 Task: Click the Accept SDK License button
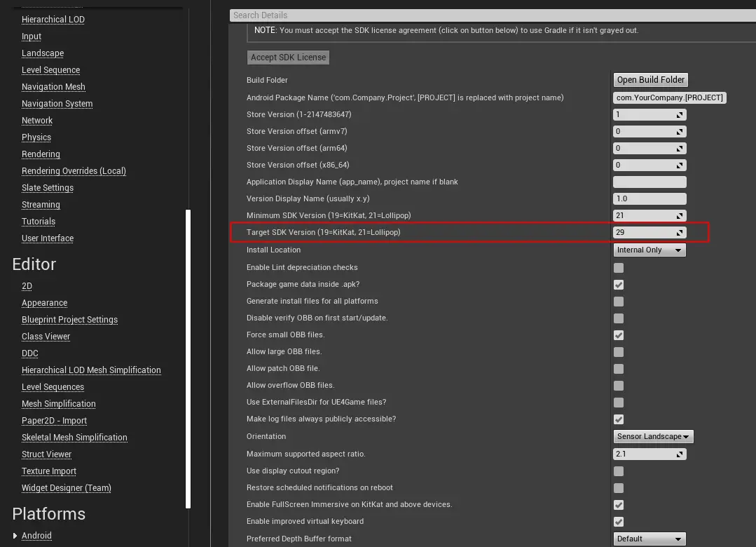pos(288,58)
